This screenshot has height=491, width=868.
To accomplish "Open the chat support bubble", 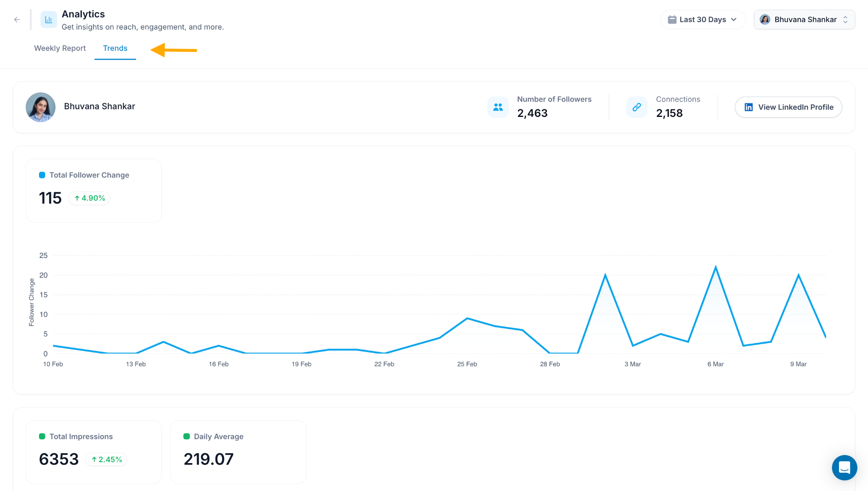I will [844, 467].
